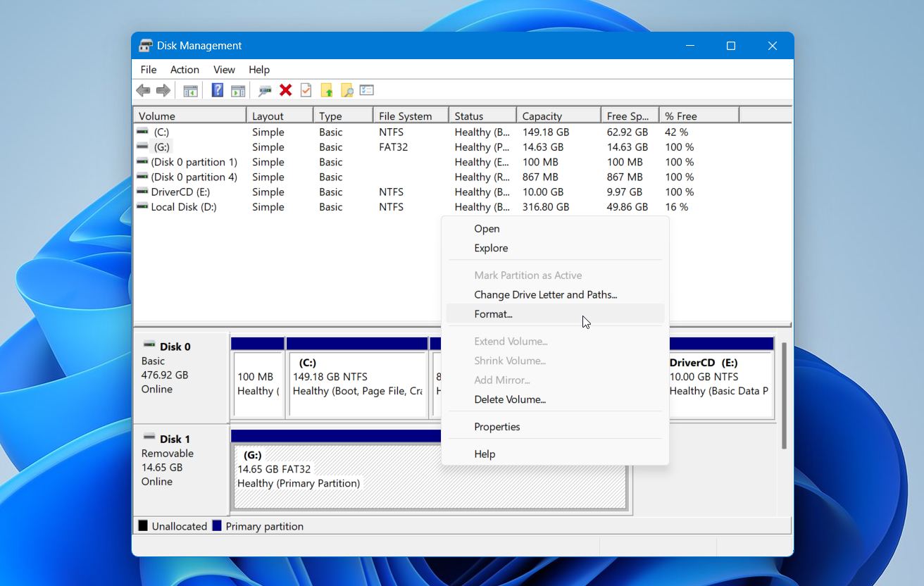This screenshot has height=586, width=924.
Task: Click the red X Delete icon
Action: [x=285, y=90]
